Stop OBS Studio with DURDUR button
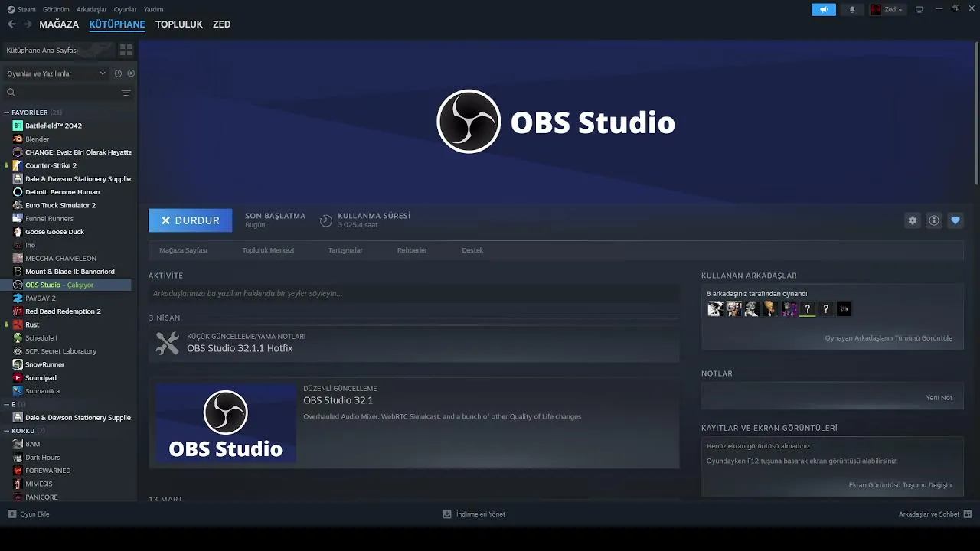Image resolution: width=980 pixels, height=551 pixels. [x=190, y=220]
